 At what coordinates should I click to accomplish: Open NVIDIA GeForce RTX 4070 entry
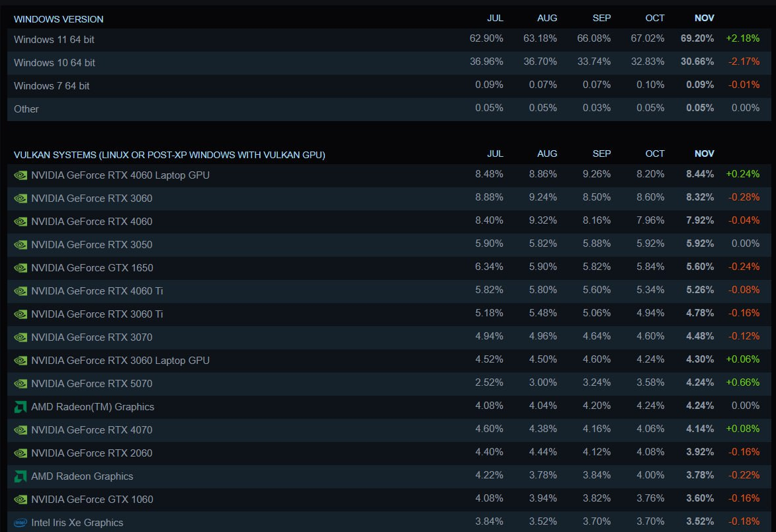click(91, 430)
